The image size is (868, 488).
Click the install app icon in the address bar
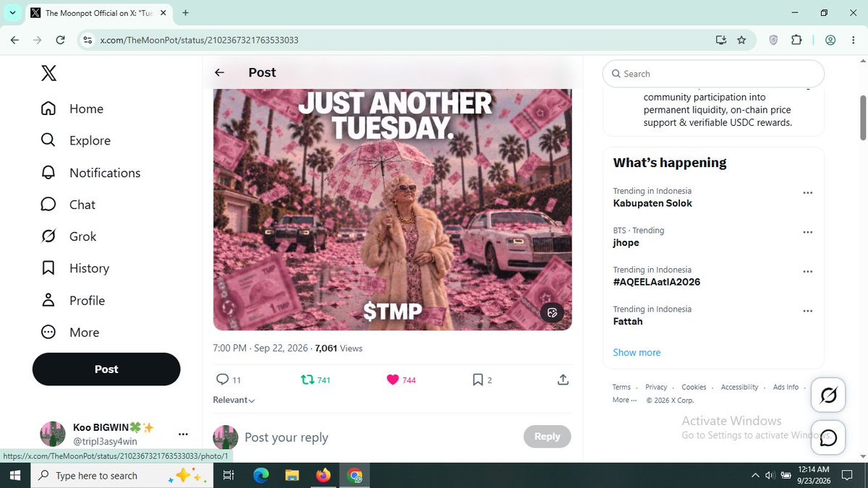[x=720, y=40]
